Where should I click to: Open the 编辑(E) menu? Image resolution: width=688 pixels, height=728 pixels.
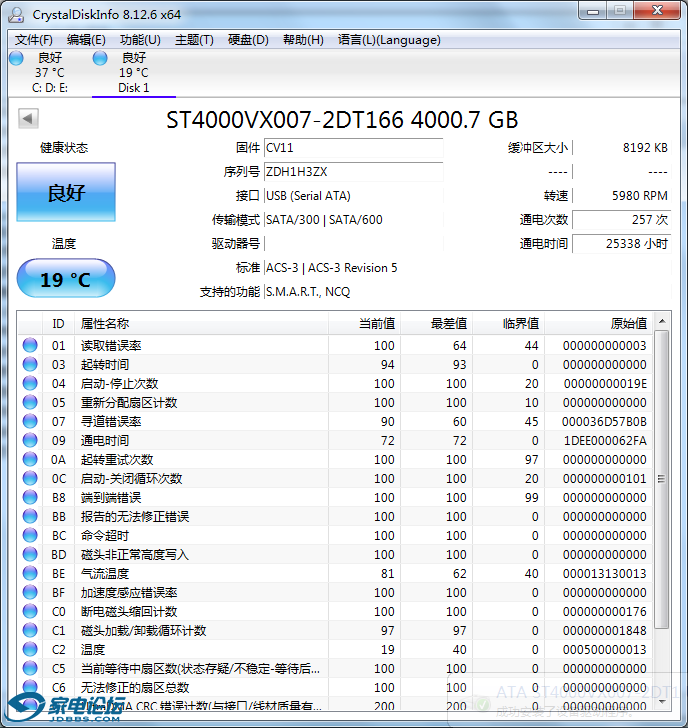pos(86,40)
